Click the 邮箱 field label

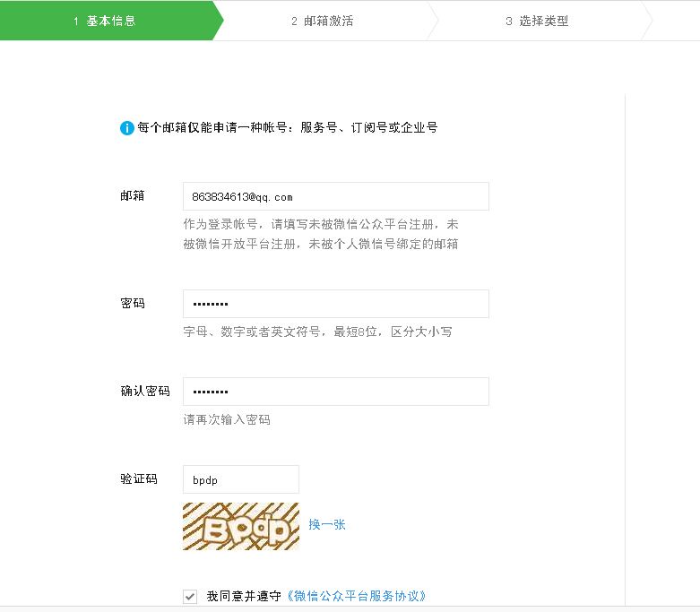click(133, 196)
